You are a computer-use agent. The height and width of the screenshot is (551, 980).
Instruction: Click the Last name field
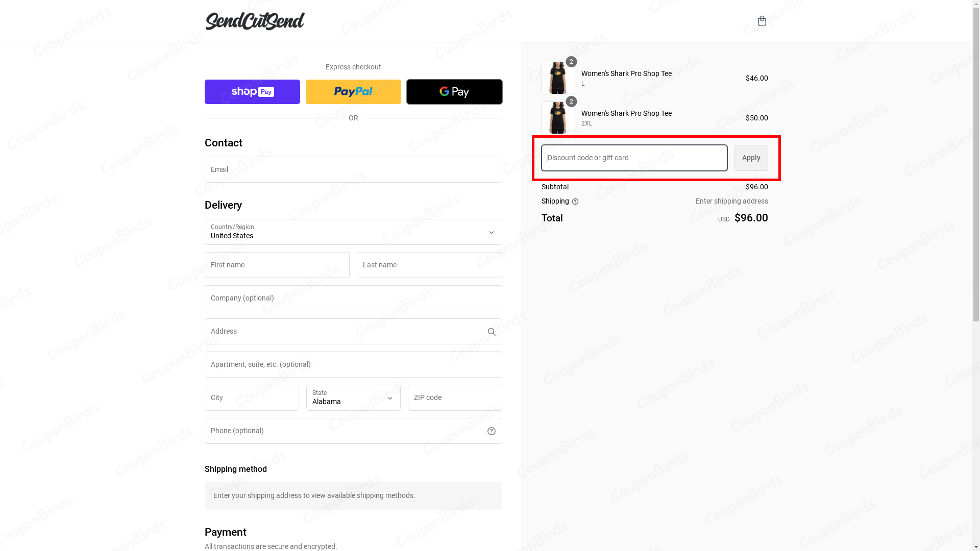point(429,265)
